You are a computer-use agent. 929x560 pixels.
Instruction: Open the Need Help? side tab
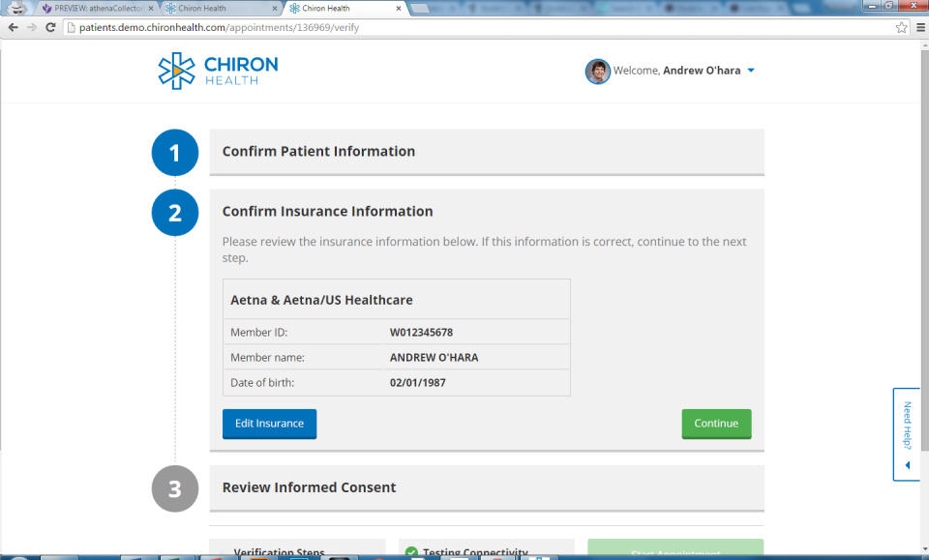click(x=907, y=434)
